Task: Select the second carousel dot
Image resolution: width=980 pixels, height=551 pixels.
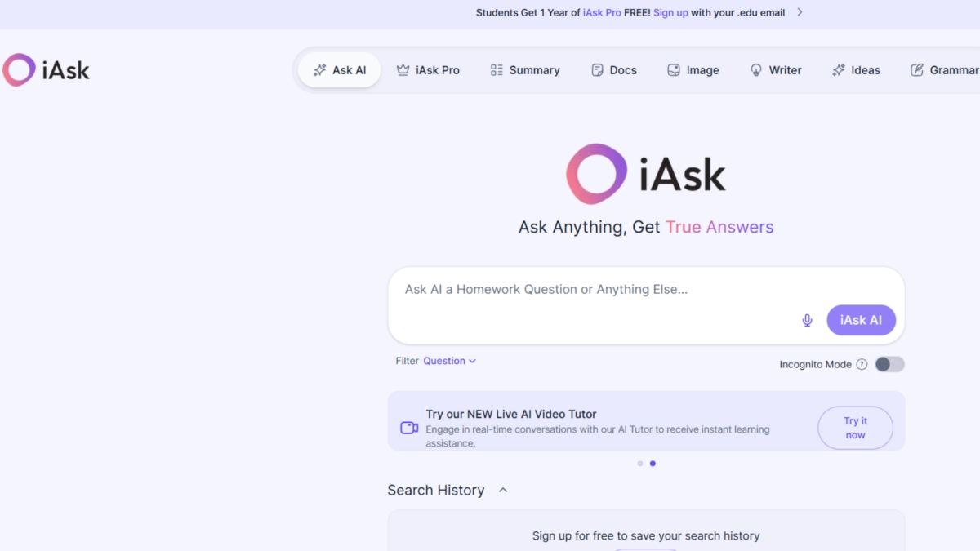Action: [x=653, y=464]
